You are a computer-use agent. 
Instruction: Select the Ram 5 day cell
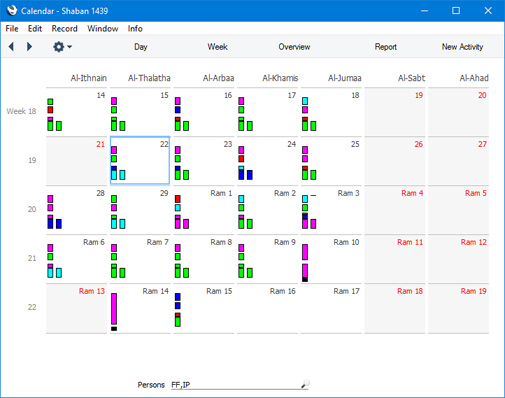458,209
